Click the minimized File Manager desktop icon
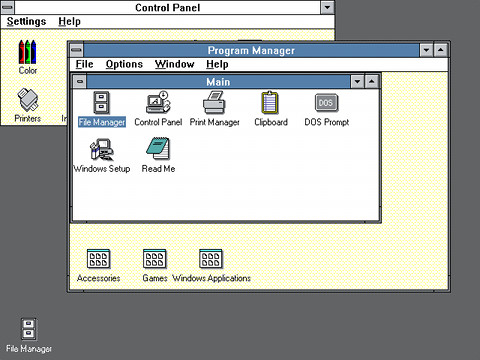Screen dimensions: 480x360 pyautogui.click(x=29, y=329)
